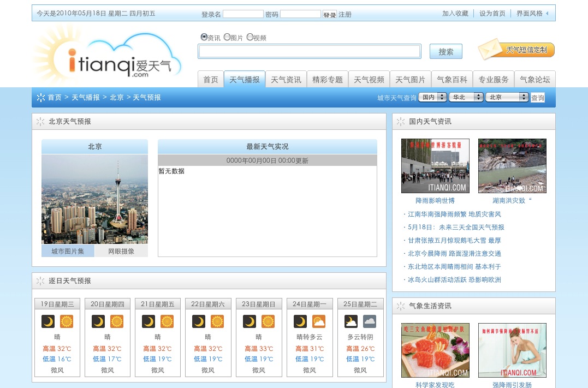This screenshot has width=588, height=388.
Task: Click the main search text field
Action: point(310,51)
